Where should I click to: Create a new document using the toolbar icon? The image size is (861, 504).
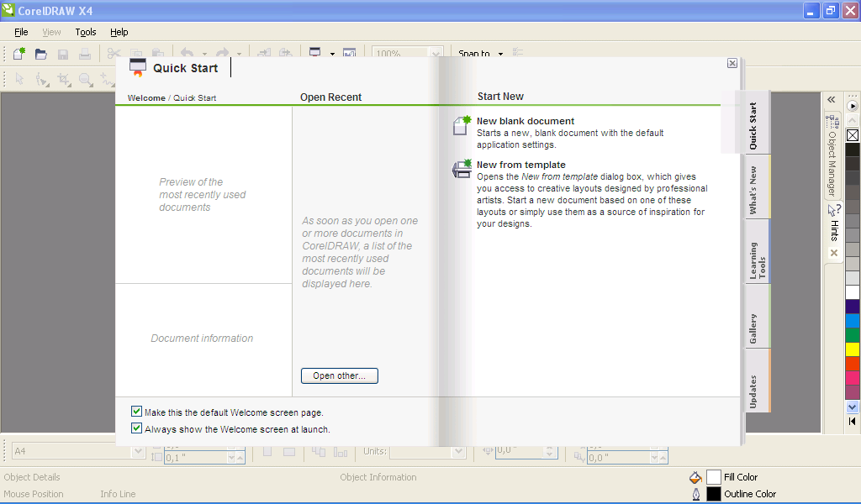coord(18,53)
